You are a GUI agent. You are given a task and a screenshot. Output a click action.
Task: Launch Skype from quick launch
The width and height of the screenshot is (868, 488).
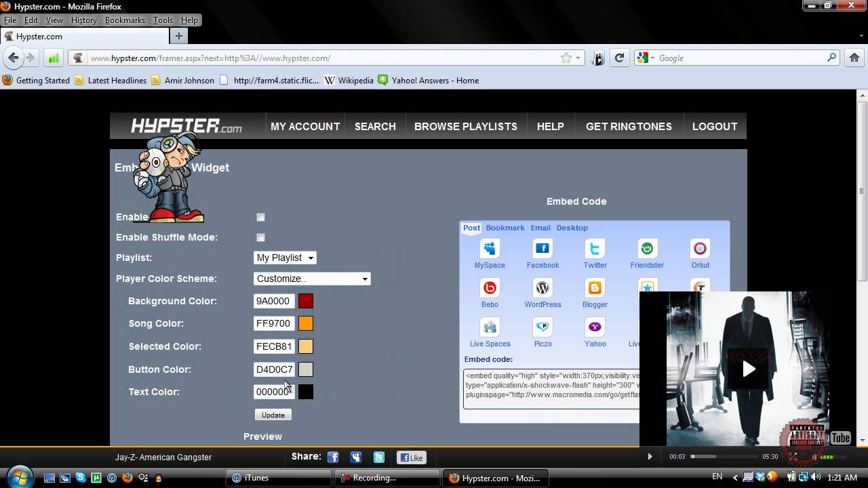pyautogui.click(x=80, y=478)
